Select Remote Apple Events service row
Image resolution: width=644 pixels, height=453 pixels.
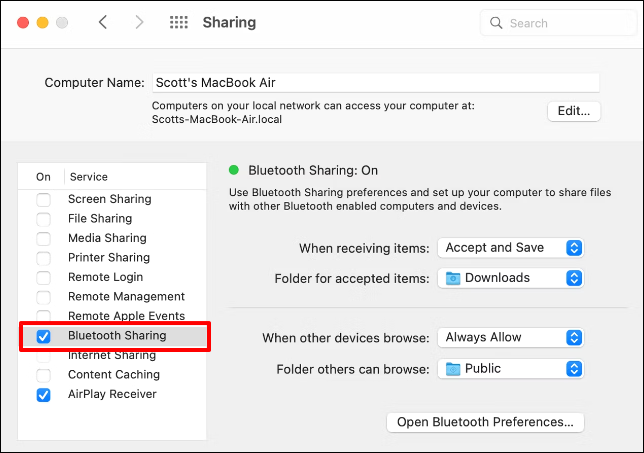click(x=112, y=316)
